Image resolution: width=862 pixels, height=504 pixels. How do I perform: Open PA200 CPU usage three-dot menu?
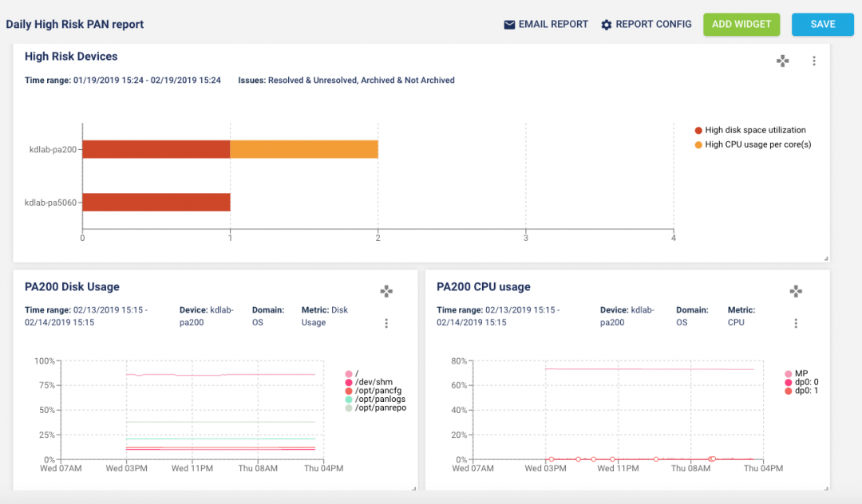(796, 323)
